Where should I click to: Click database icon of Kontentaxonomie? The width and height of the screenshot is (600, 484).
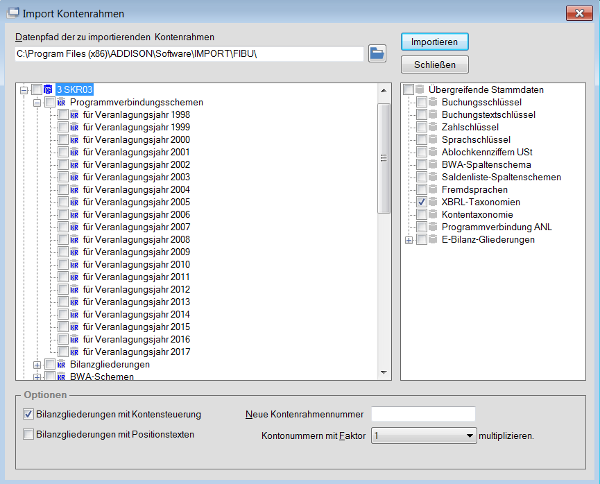[433, 214]
